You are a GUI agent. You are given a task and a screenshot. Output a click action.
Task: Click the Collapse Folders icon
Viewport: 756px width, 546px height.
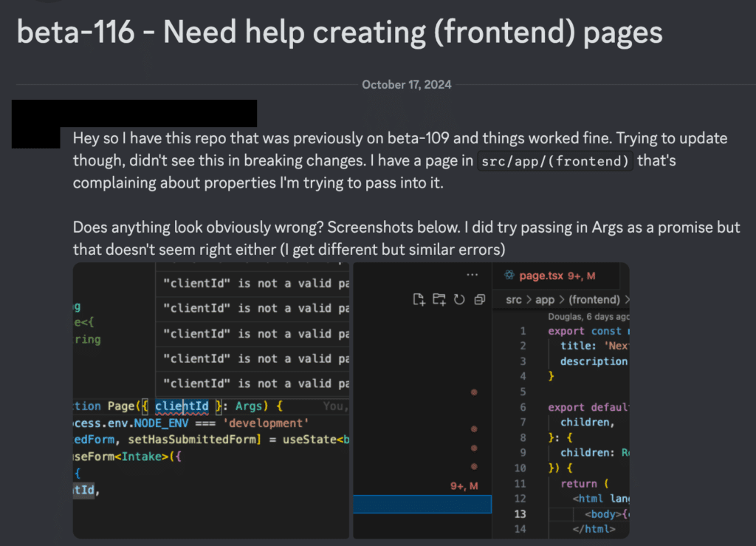[479, 299]
